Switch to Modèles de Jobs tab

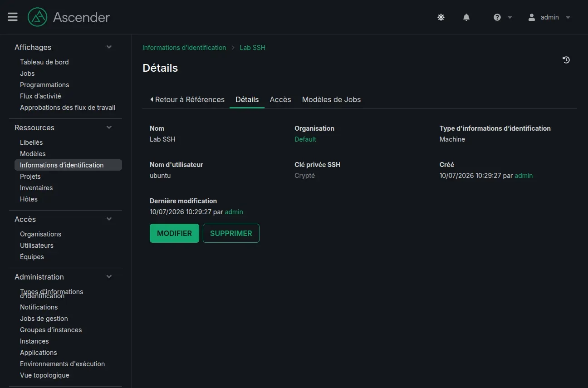pos(331,99)
